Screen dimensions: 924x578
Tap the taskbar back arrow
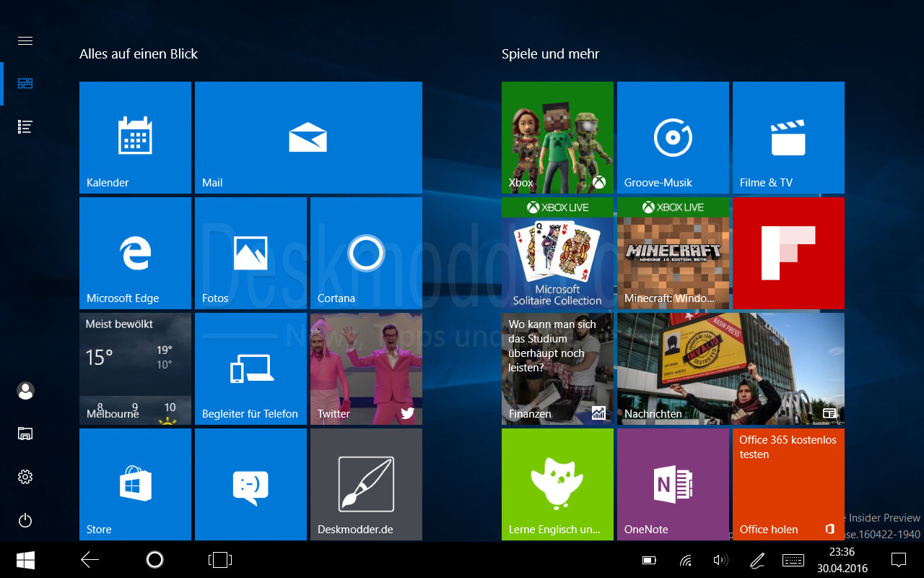pos(90,560)
